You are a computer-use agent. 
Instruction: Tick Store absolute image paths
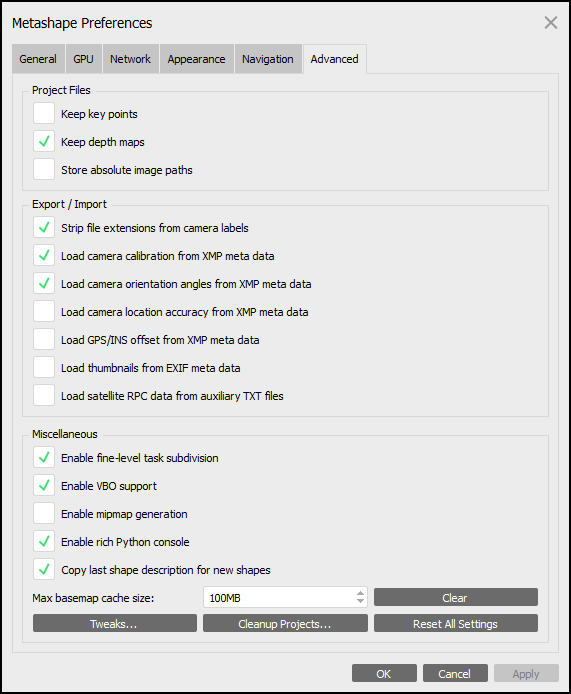(44, 170)
